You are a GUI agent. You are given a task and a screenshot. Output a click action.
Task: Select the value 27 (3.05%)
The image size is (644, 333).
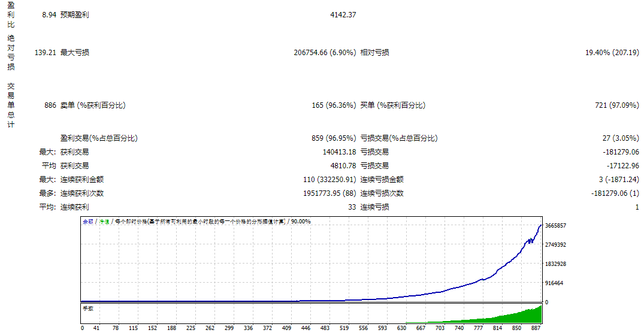[x=621, y=138]
